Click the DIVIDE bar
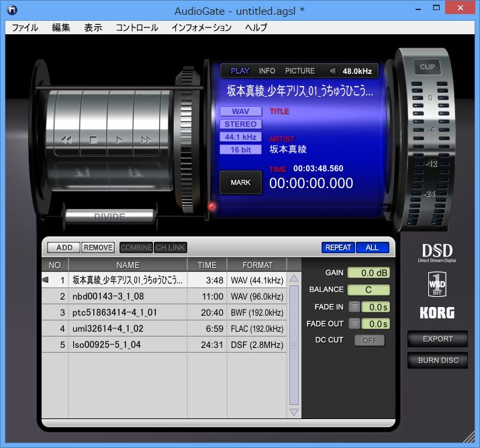The height and width of the screenshot is (448, 480). tap(109, 216)
